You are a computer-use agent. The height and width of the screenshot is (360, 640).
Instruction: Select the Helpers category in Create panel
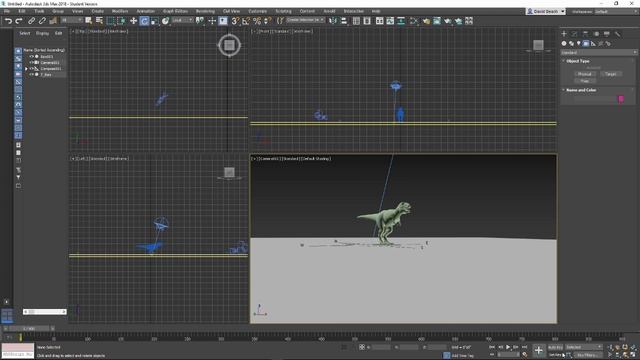pos(593,43)
